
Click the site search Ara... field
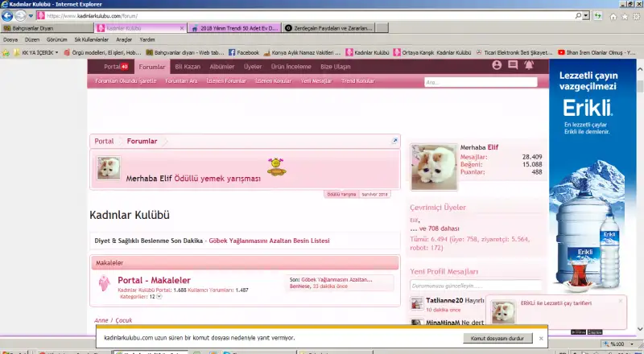pos(481,82)
